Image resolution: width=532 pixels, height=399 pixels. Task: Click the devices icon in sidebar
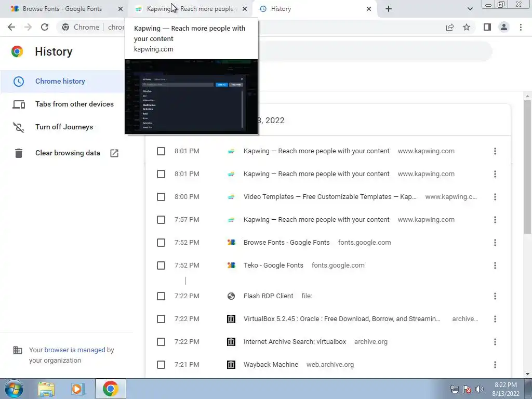19,104
